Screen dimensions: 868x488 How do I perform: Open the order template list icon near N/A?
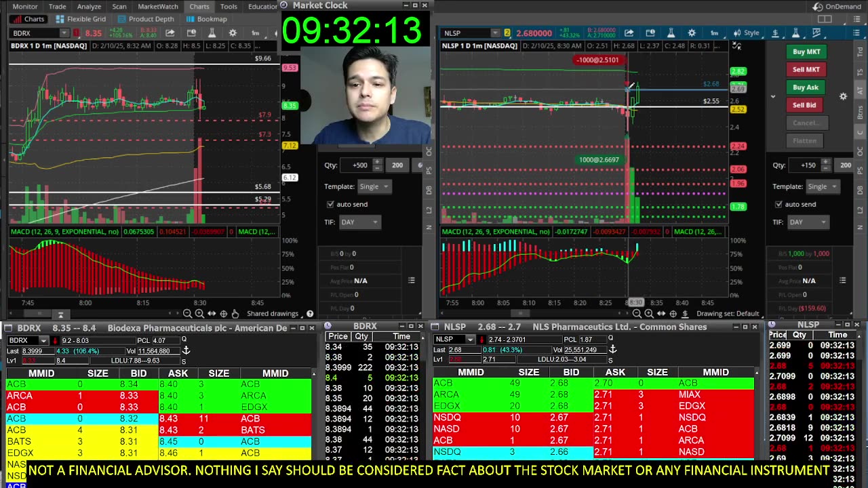click(412, 281)
